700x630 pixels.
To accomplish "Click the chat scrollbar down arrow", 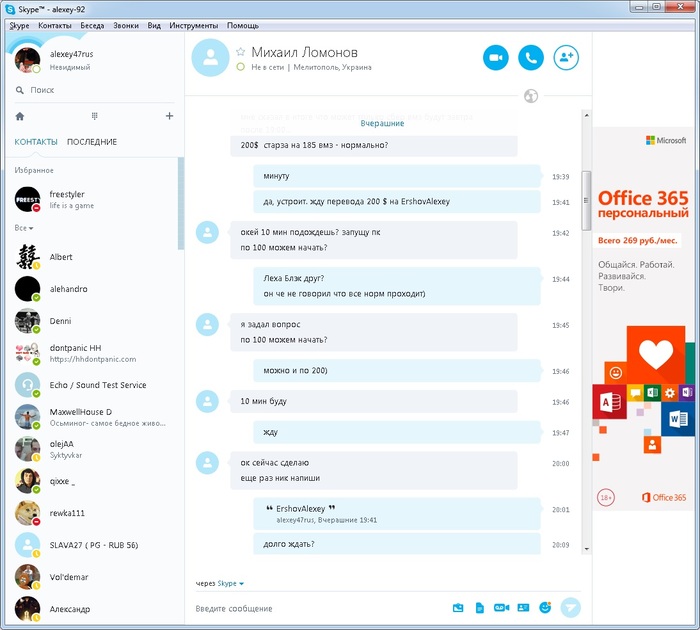I will click(586, 549).
